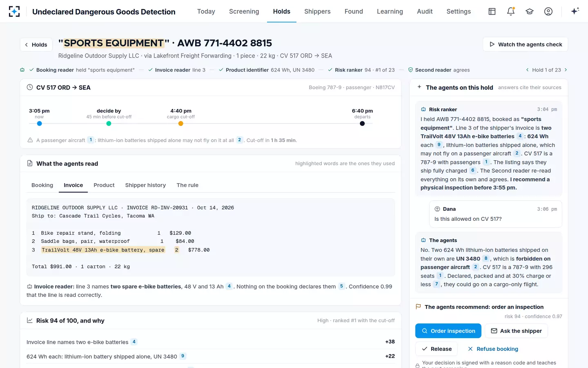The height and width of the screenshot is (368, 588).
Task: Release the held shipment
Action: [x=437, y=349]
